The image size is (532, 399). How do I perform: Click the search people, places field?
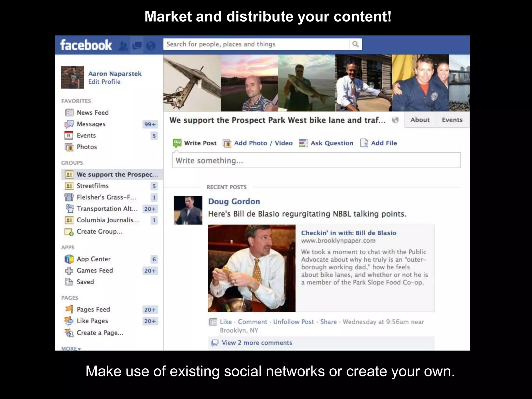pyautogui.click(x=256, y=44)
